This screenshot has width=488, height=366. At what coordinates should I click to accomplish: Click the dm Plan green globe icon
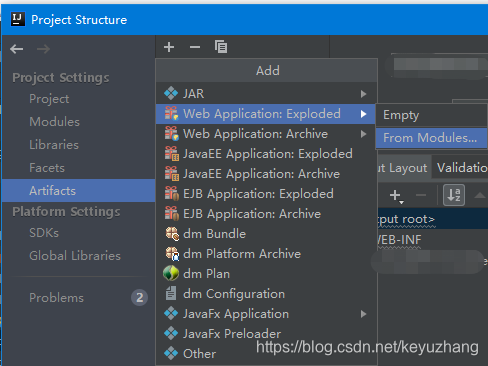pos(171,273)
